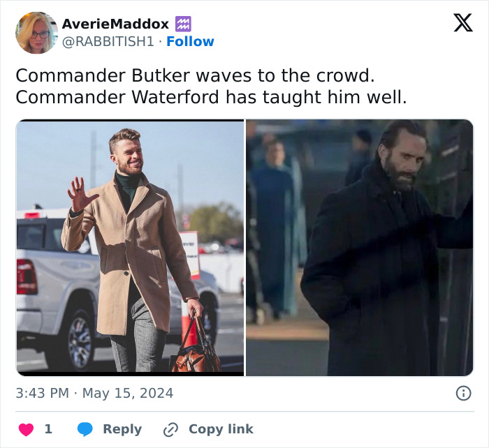Click the line mentioning Commander Waterford
This screenshot has height=448, width=489.
coord(212,97)
